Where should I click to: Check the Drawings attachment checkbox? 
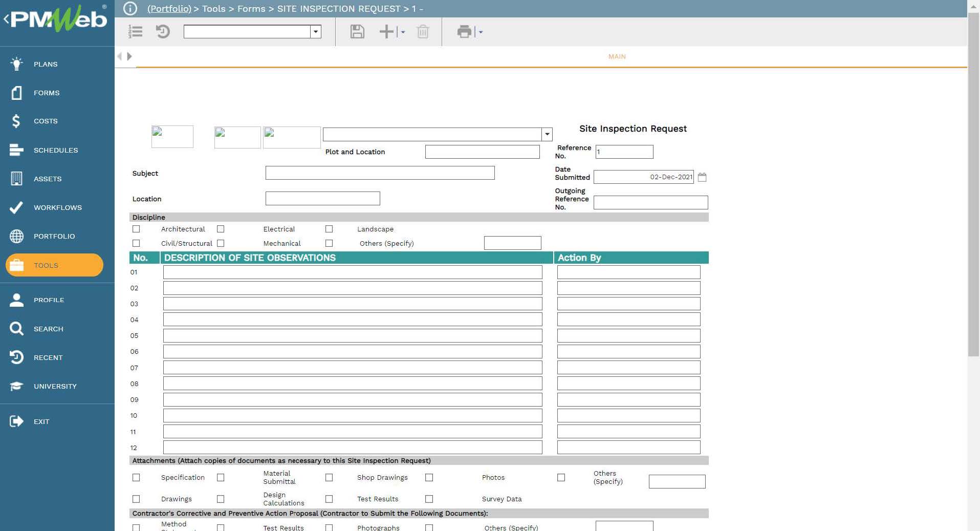pyautogui.click(x=136, y=499)
